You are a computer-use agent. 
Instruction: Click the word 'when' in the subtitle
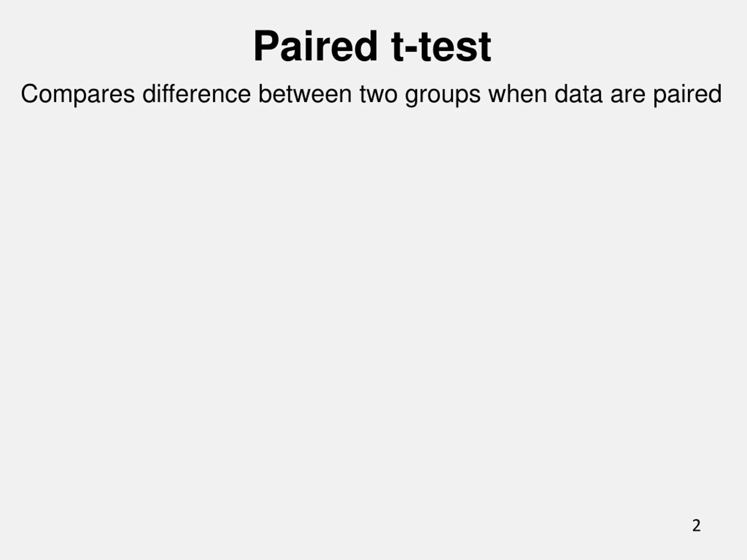pos(518,94)
